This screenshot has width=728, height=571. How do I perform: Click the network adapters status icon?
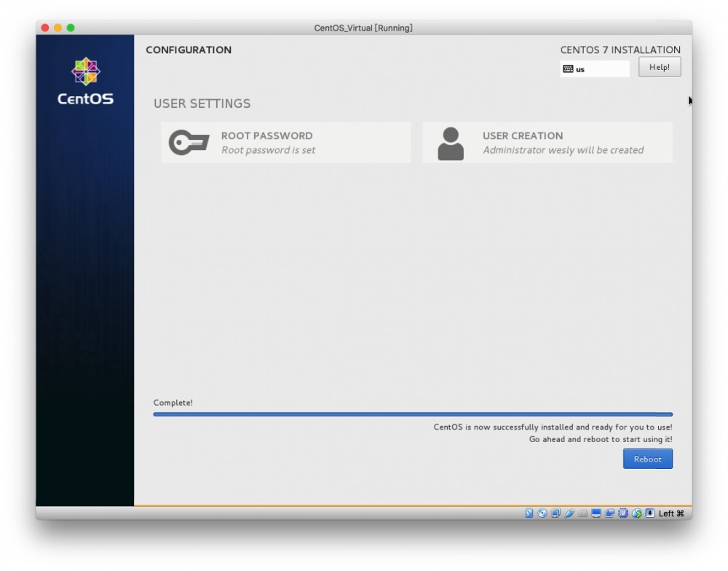[x=555, y=513]
